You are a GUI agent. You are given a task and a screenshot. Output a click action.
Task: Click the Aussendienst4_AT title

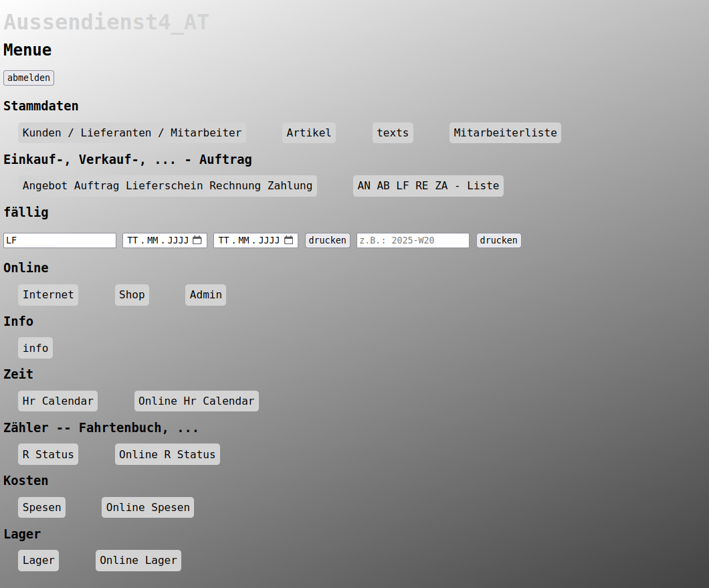(x=106, y=22)
